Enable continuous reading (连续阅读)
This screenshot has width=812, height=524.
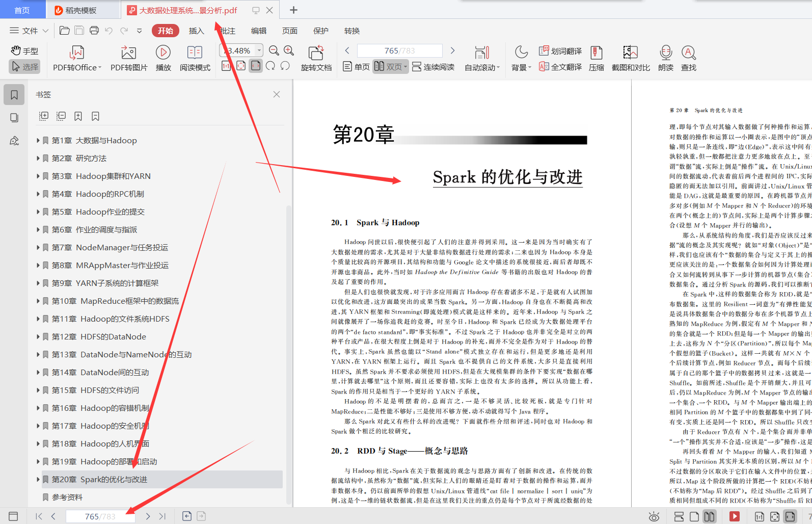pos(433,67)
